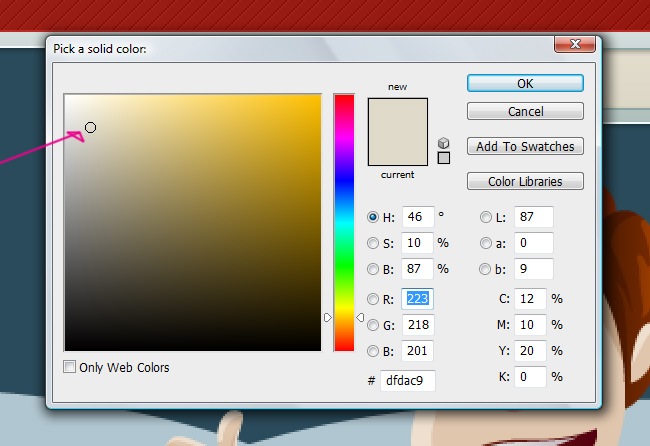Enable the Only Web Colors checkbox

tap(70, 367)
